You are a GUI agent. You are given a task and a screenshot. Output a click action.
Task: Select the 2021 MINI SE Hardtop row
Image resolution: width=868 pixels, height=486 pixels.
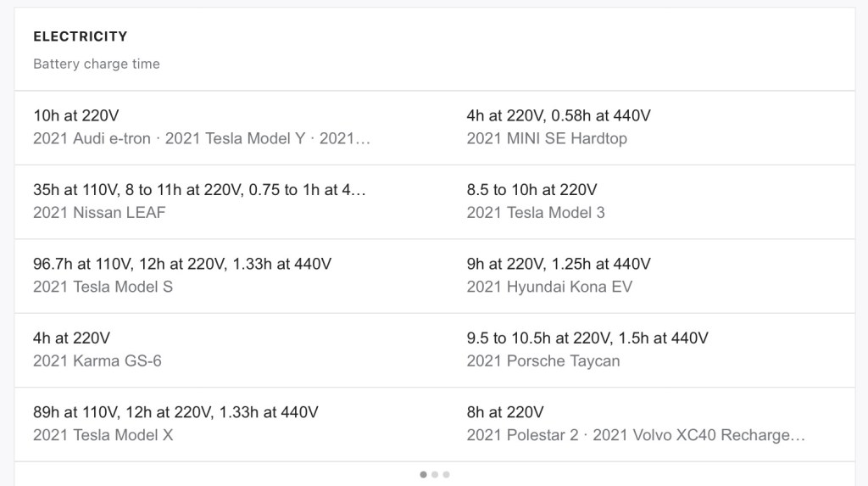pos(547,138)
